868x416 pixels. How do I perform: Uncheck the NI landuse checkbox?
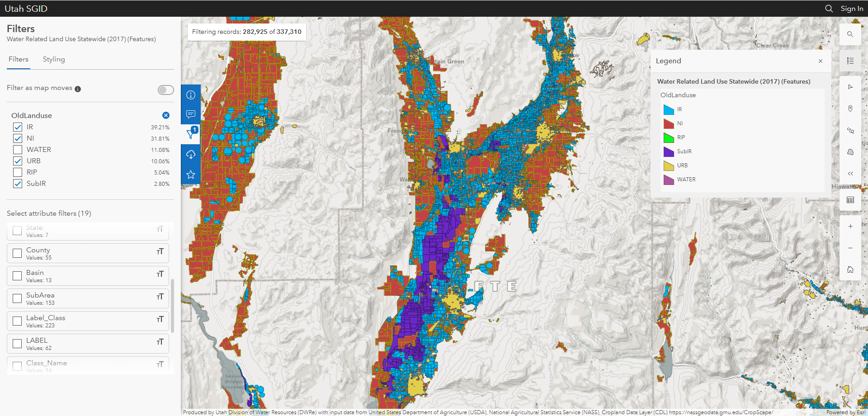[18, 138]
